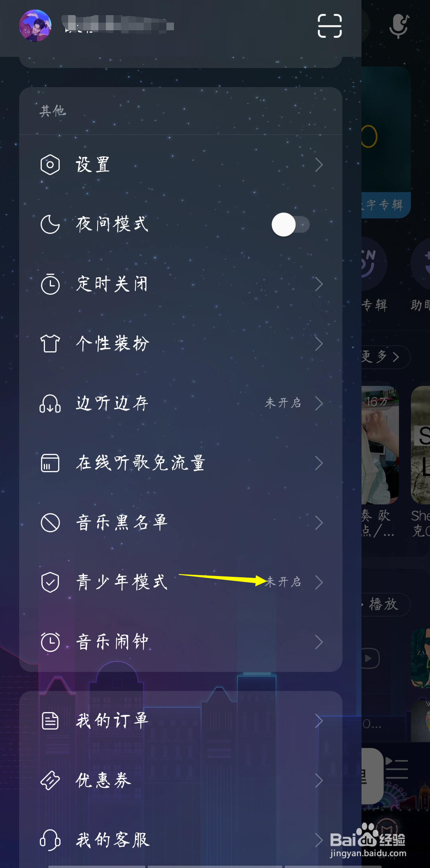
Task: Tap the scan QR code icon
Action: pyautogui.click(x=330, y=26)
